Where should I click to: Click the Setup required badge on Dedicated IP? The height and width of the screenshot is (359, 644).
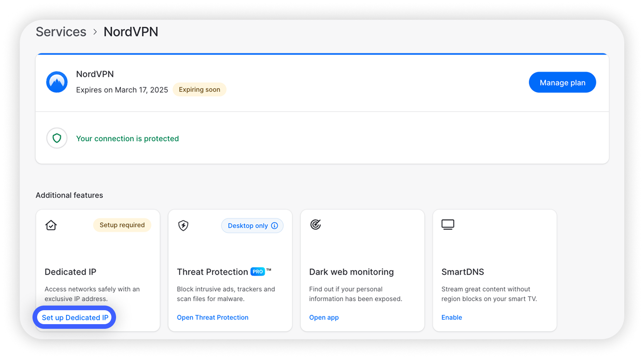click(x=122, y=225)
